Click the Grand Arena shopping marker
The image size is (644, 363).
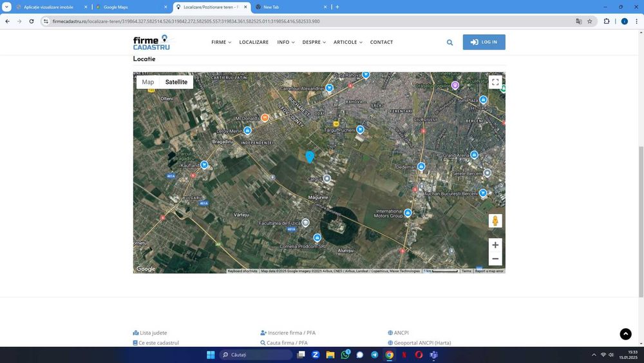[475, 155]
